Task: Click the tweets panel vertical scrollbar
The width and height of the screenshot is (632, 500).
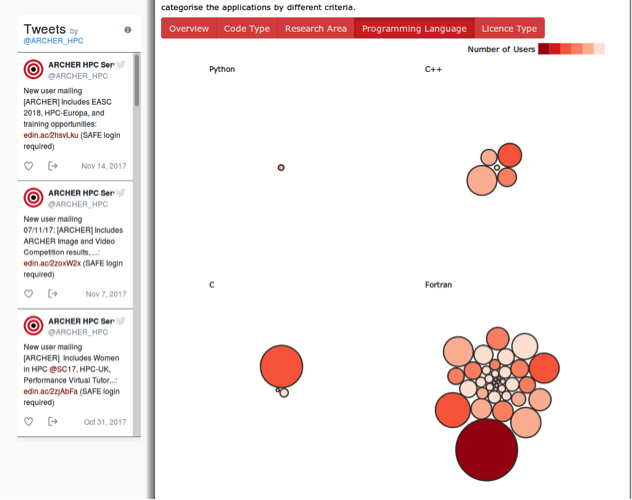Action: [x=137, y=120]
